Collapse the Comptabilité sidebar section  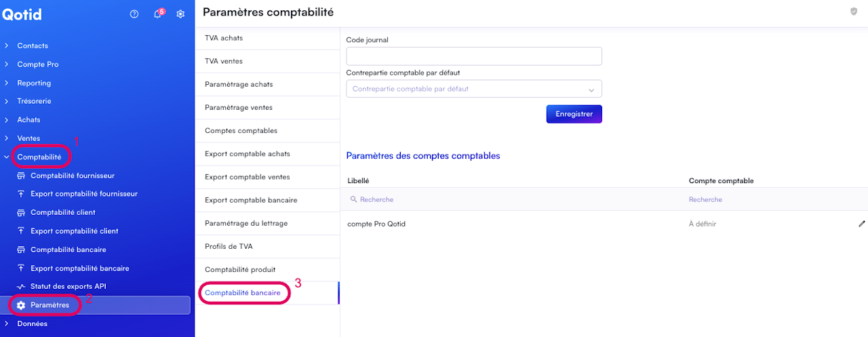(39, 157)
